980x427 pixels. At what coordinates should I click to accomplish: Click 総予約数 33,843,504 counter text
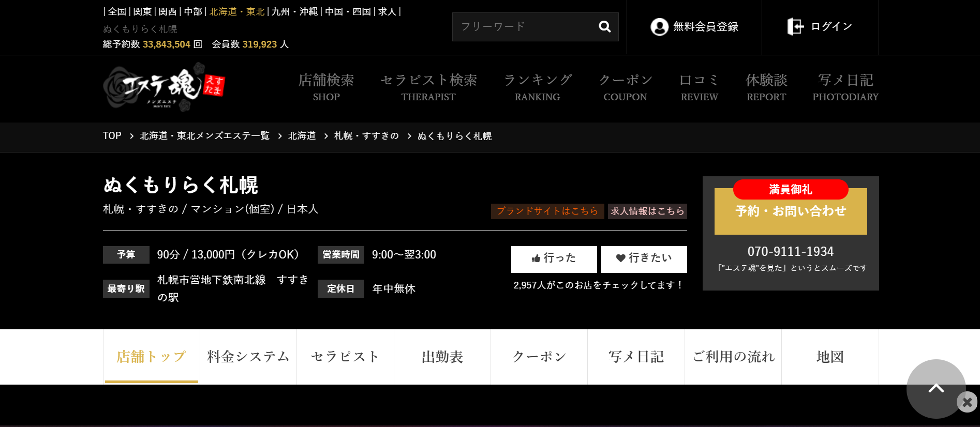[153, 44]
